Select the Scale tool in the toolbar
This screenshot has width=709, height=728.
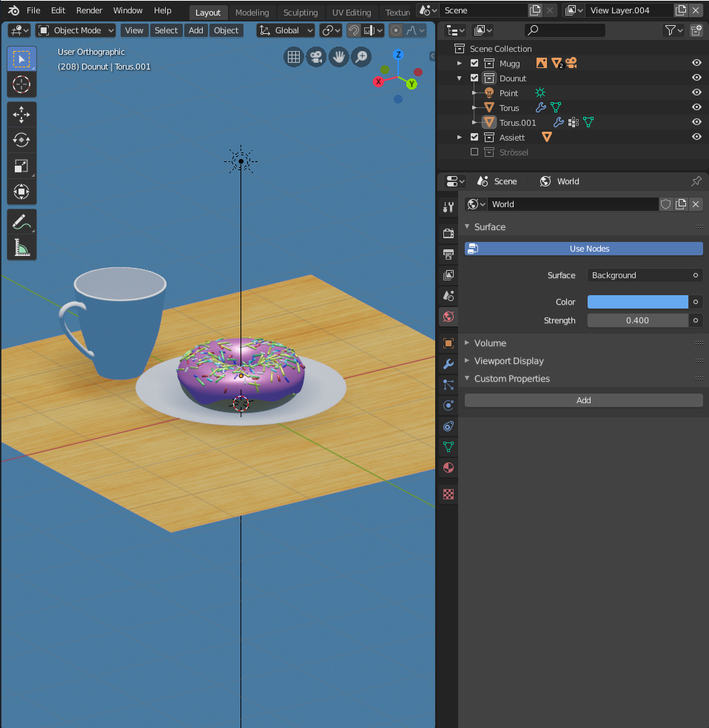[x=21, y=166]
